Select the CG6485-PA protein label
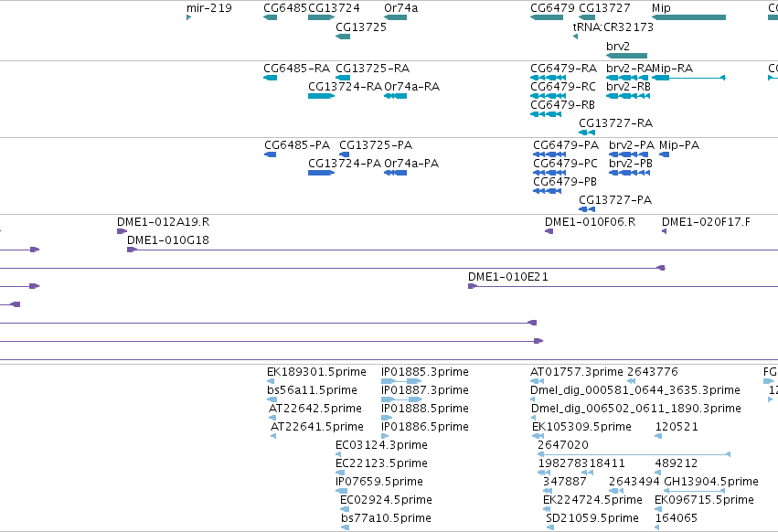The image size is (778, 532). 297,145
